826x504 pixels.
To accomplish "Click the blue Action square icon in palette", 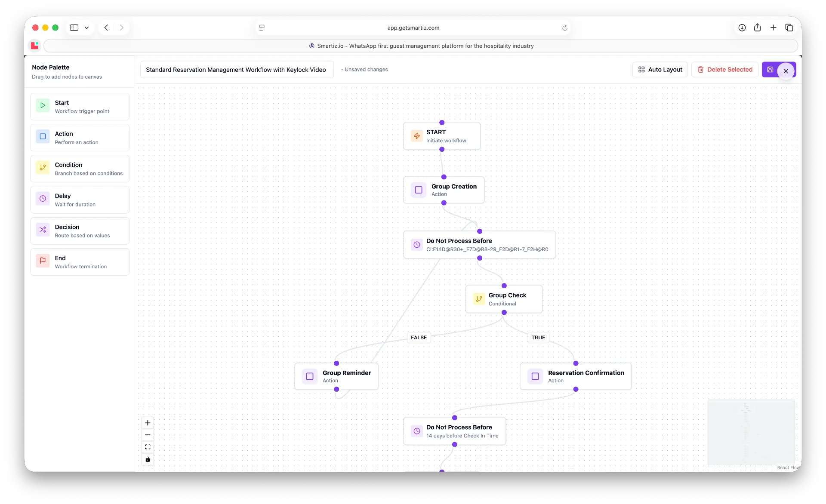I will 43,136.
